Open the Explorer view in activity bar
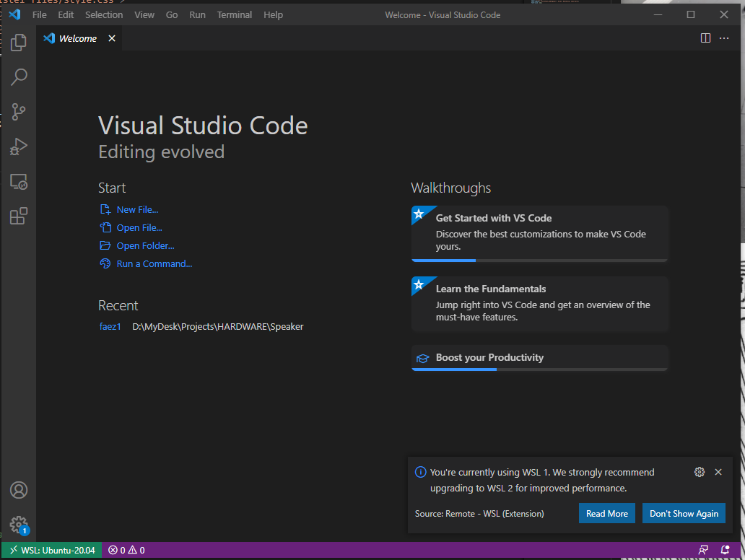The width and height of the screenshot is (745, 560). pos(19,42)
